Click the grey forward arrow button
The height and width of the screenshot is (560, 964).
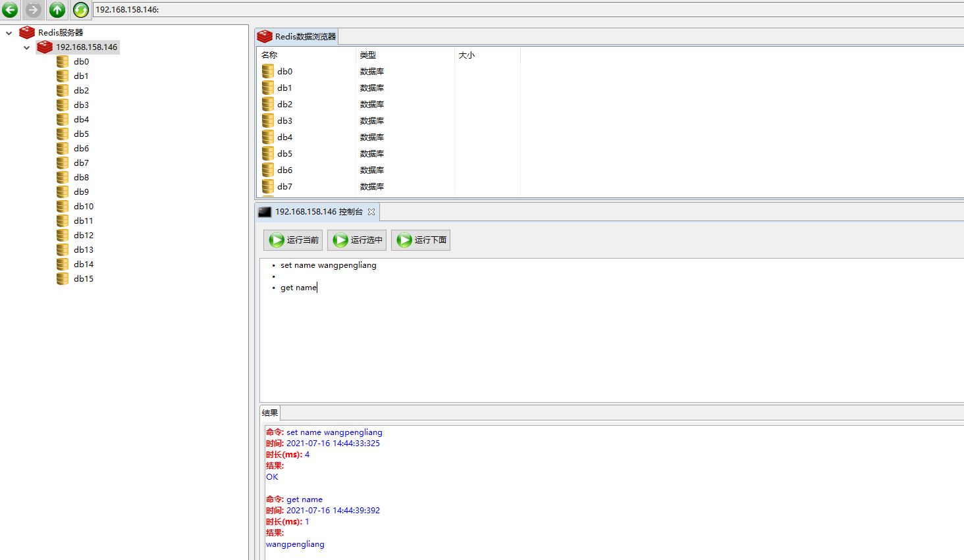pos(33,10)
